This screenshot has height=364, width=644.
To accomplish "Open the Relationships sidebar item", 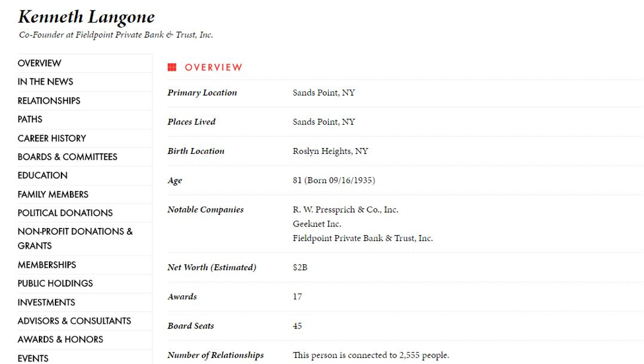I will click(x=49, y=100).
